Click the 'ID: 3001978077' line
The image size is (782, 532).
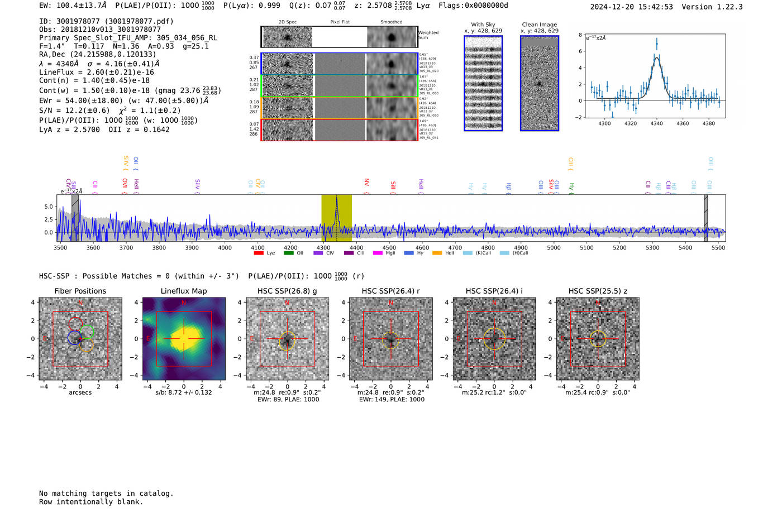pyautogui.click(x=106, y=21)
